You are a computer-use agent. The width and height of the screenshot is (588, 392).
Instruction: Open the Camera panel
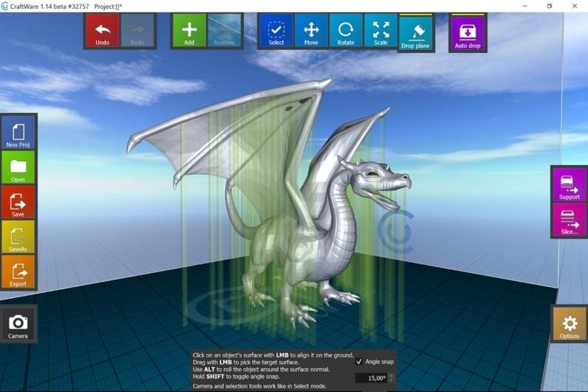(x=18, y=324)
